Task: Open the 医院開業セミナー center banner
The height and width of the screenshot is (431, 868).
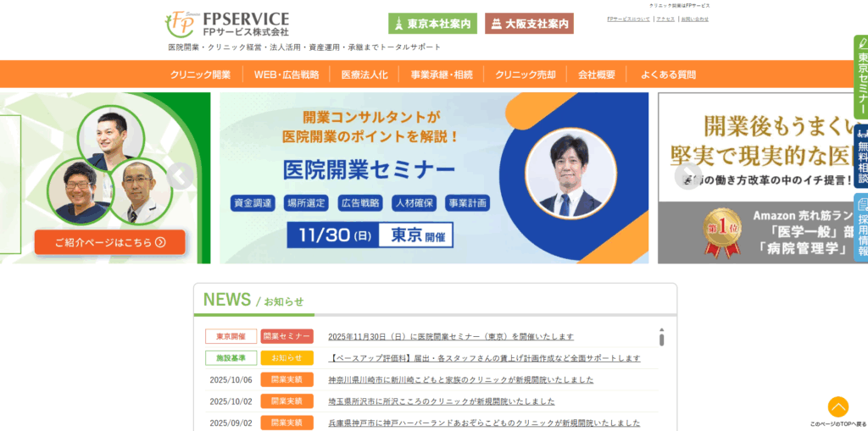Action: pyautogui.click(x=434, y=178)
